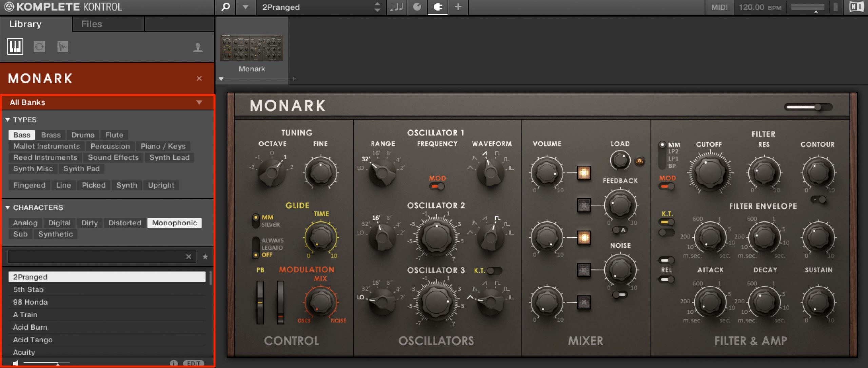868x368 pixels.
Task: Click the pitch bend PB wheel
Action: 260,302
